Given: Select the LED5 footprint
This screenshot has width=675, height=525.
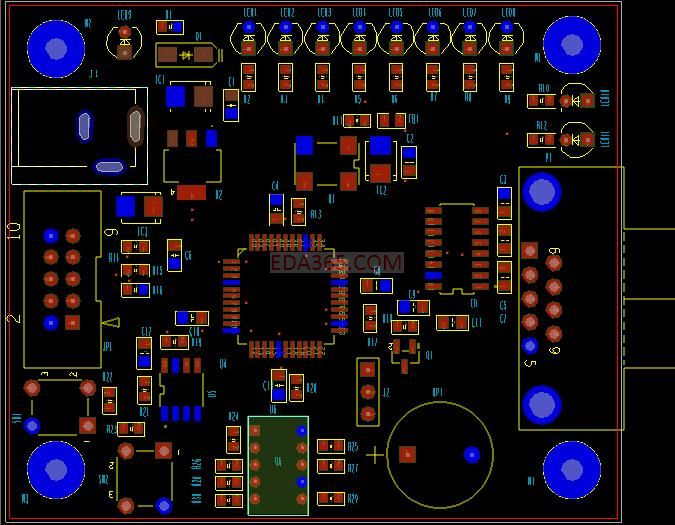Looking at the screenshot, I should [396, 38].
